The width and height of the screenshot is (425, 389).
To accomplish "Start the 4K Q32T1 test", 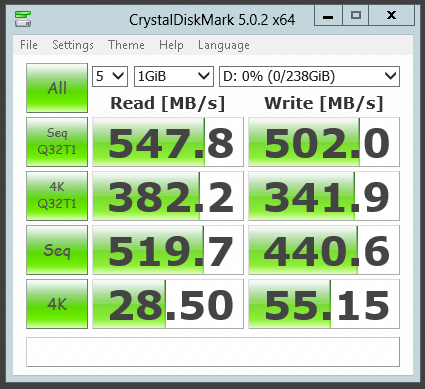I will (57, 196).
